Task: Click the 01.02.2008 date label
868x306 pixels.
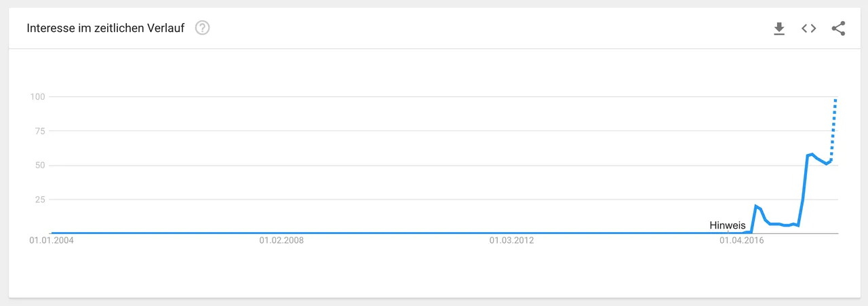Action: pos(281,240)
